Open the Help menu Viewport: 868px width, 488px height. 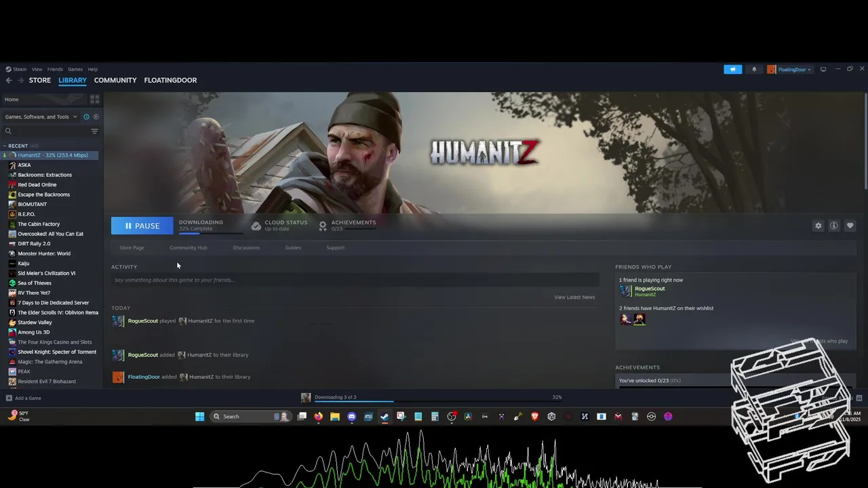point(93,69)
